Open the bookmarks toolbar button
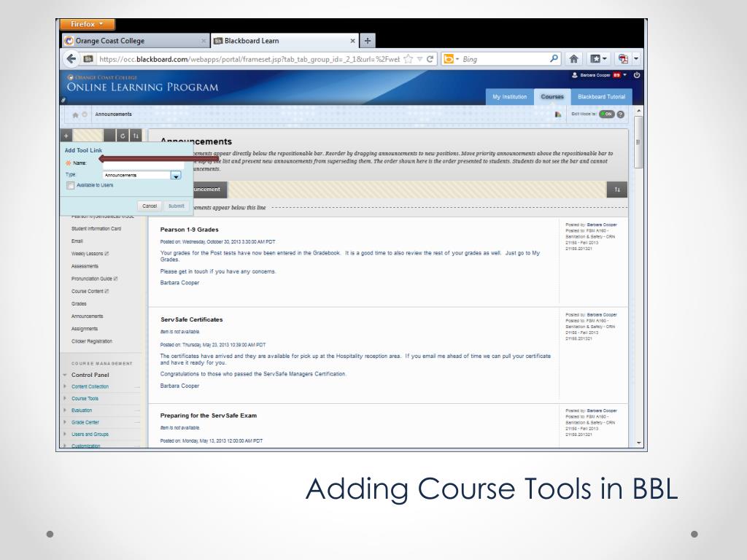Image resolution: width=747 pixels, height=560 pixels. (x=598, y=59)
